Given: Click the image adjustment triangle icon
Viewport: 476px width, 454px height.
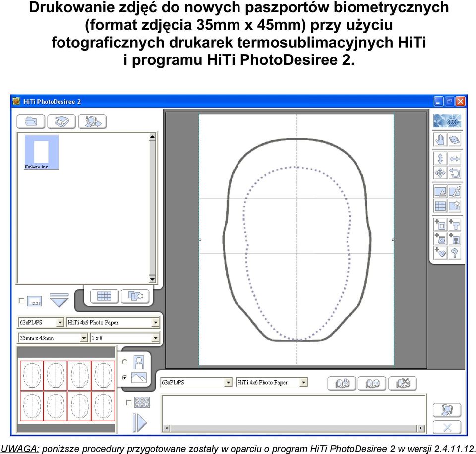Looking at the screenshot, I should tap(440, 192).
